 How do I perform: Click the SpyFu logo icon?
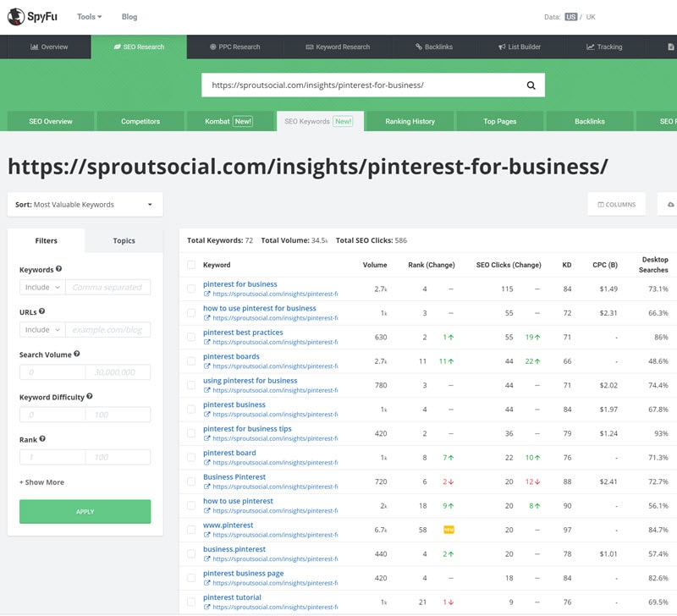pyautogui.click(x=16, y=17)
